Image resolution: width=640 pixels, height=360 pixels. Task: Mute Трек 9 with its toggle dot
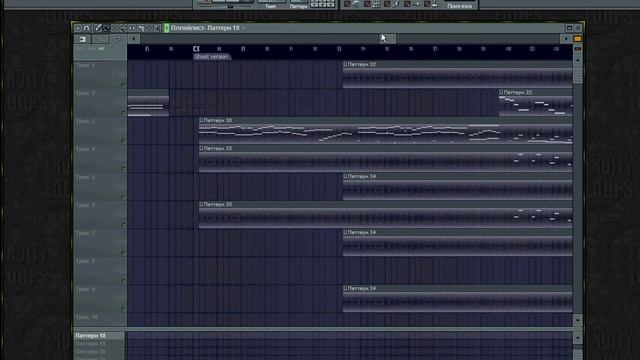[123, 309]
